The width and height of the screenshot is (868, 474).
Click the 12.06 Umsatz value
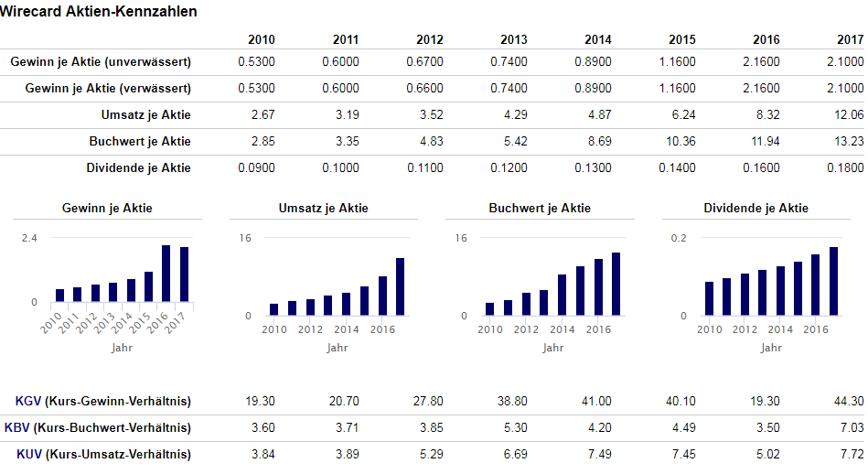(x=849, y=114)
